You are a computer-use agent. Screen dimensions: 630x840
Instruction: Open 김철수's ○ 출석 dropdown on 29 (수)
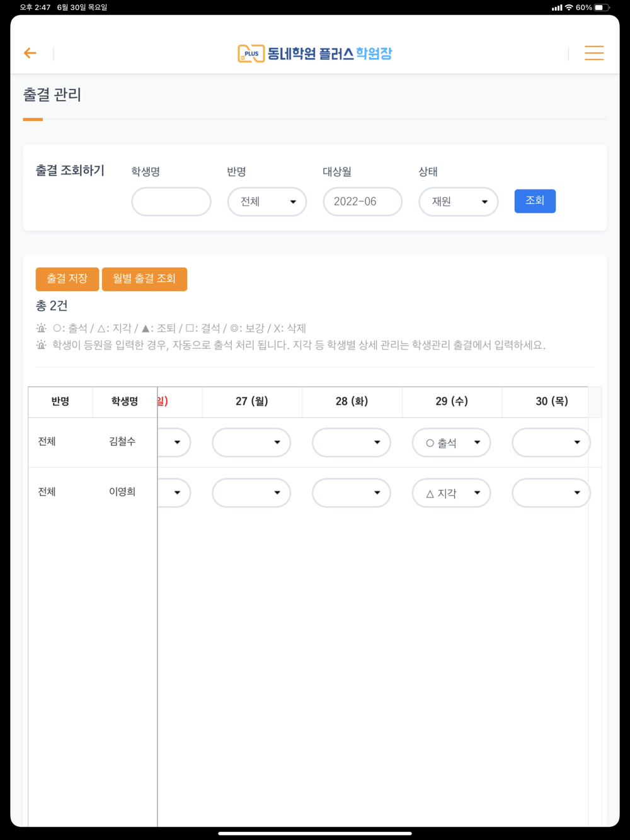[x=451, y=443]
